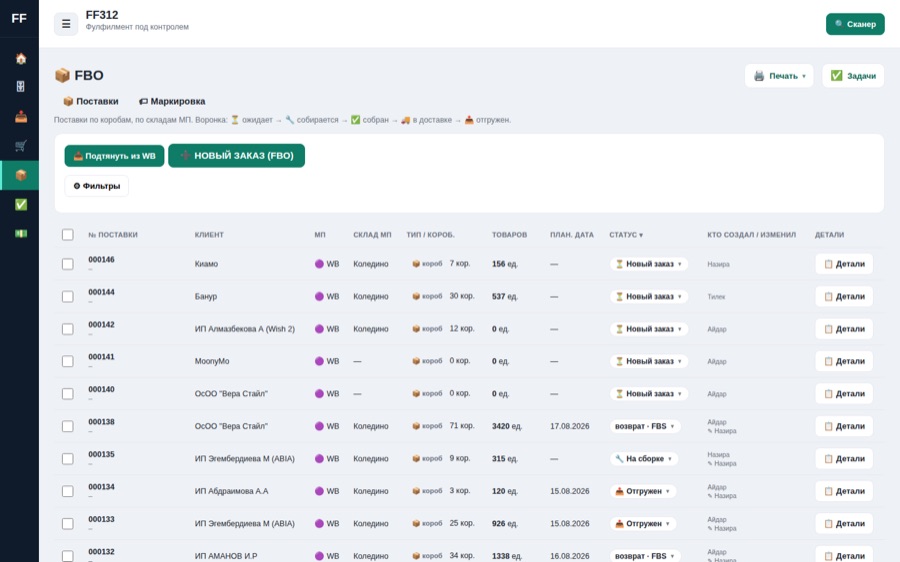
Task: Toggle the hamburger menu button
Action: coord(66,24)
